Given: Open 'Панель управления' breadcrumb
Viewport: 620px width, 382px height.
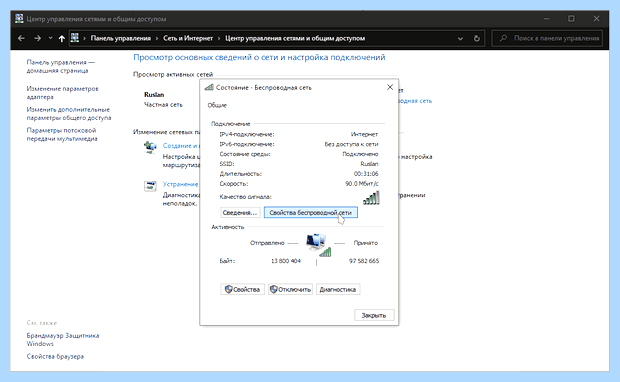Looking at the screenshot, I should point(121,38).
